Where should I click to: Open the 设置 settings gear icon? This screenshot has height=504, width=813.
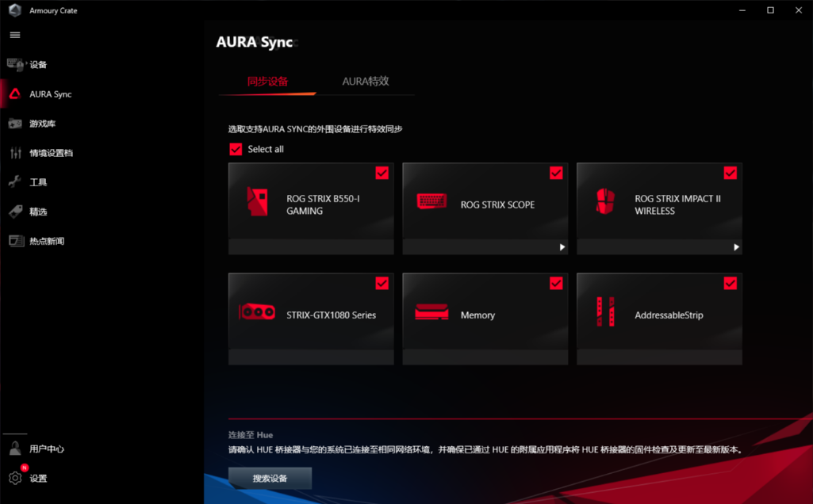(15, 478)
